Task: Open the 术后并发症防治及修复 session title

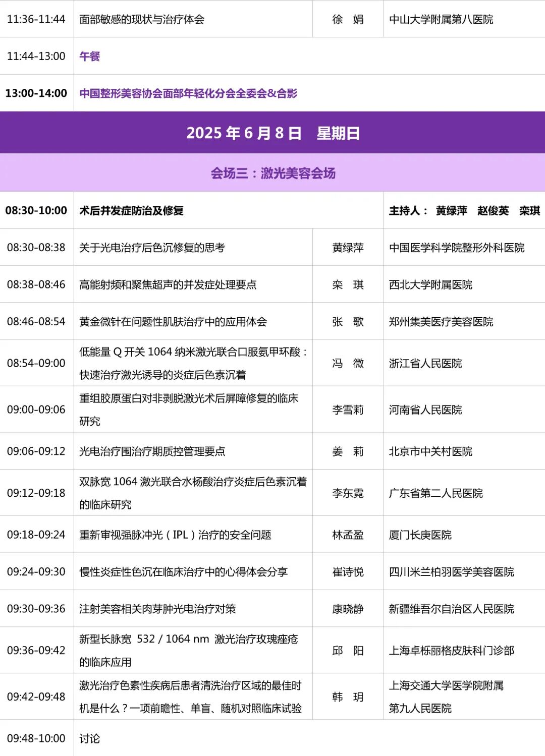Action: (129, 212)
